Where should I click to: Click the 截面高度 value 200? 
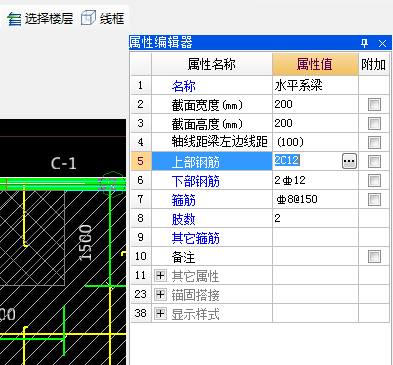point(283,123)
